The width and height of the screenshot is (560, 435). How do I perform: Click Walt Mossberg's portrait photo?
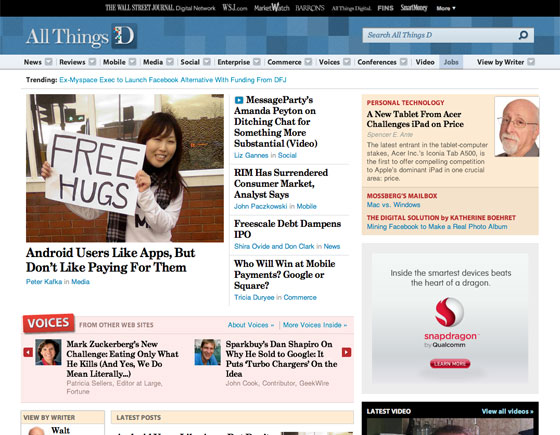[517, 127]
